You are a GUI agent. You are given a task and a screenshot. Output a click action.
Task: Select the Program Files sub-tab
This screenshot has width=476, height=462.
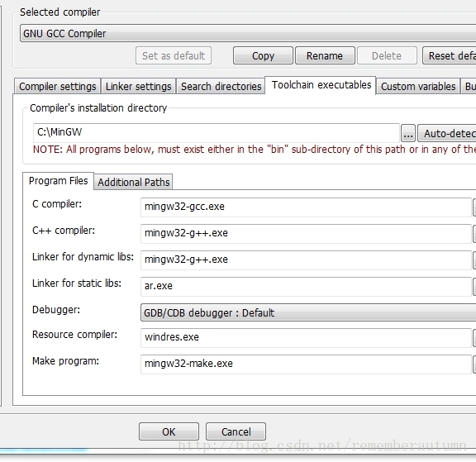[x=59, y=181]
